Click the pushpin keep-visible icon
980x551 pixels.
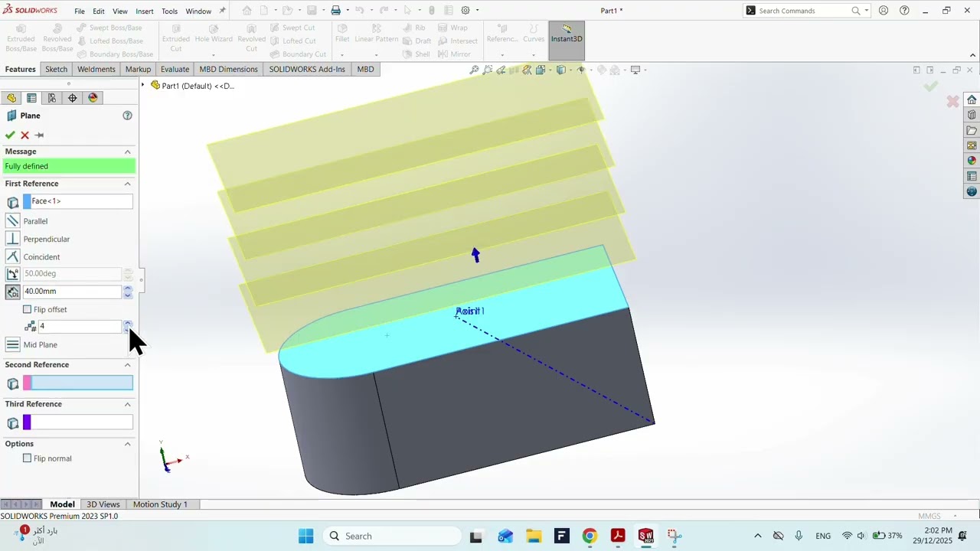(x=40, y=135)
